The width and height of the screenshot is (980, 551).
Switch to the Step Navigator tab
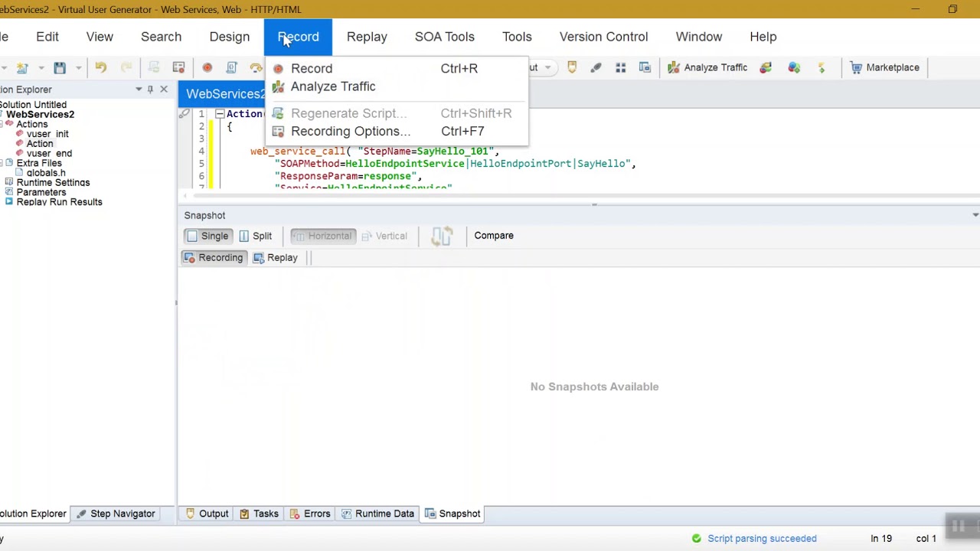115,514
